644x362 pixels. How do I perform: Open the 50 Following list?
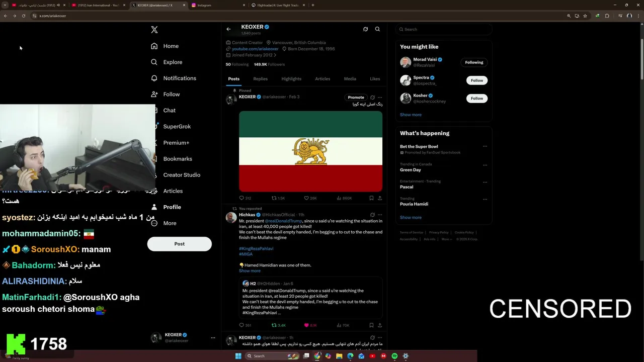[237, 64]
